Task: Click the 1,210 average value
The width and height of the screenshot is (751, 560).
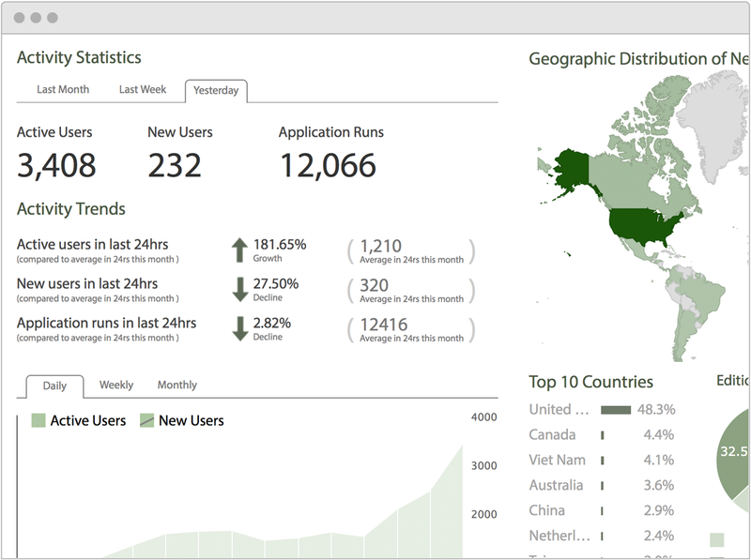Action: [381, 246]
